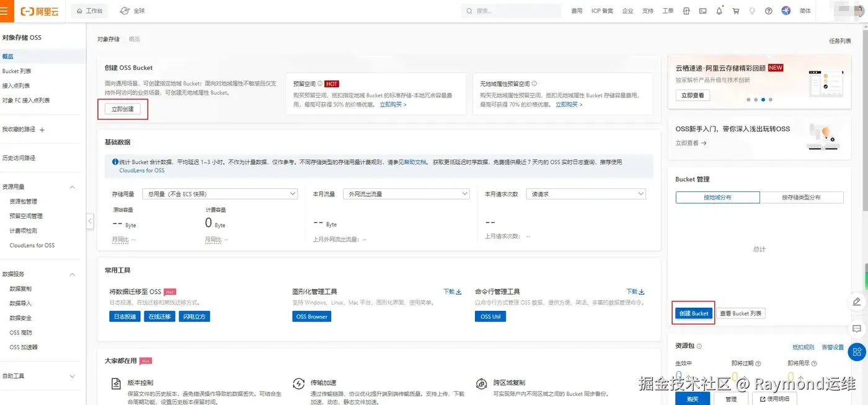Click info icon next to 资源包
This screenshot has height=405, width=868.
[x=699, y=346]
